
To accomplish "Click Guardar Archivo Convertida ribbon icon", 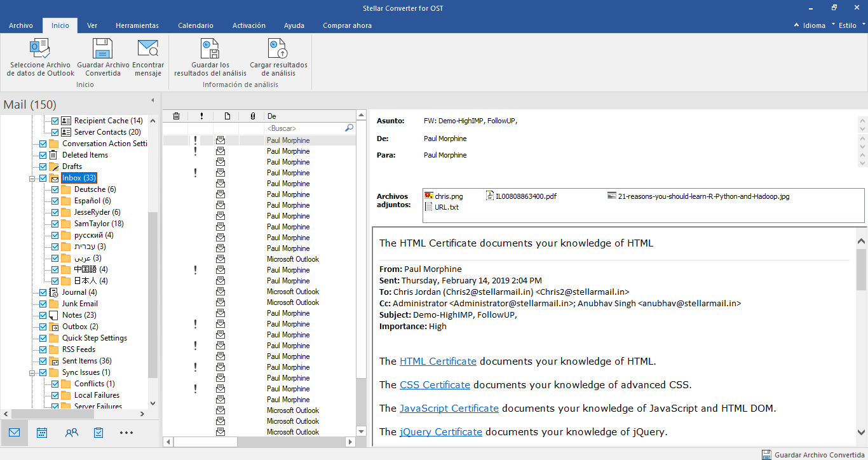I will click(103, 49).
